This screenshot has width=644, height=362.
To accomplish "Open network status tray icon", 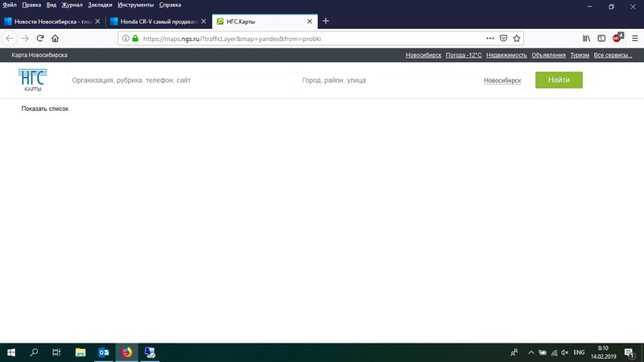I will click(x=554, y=352).
